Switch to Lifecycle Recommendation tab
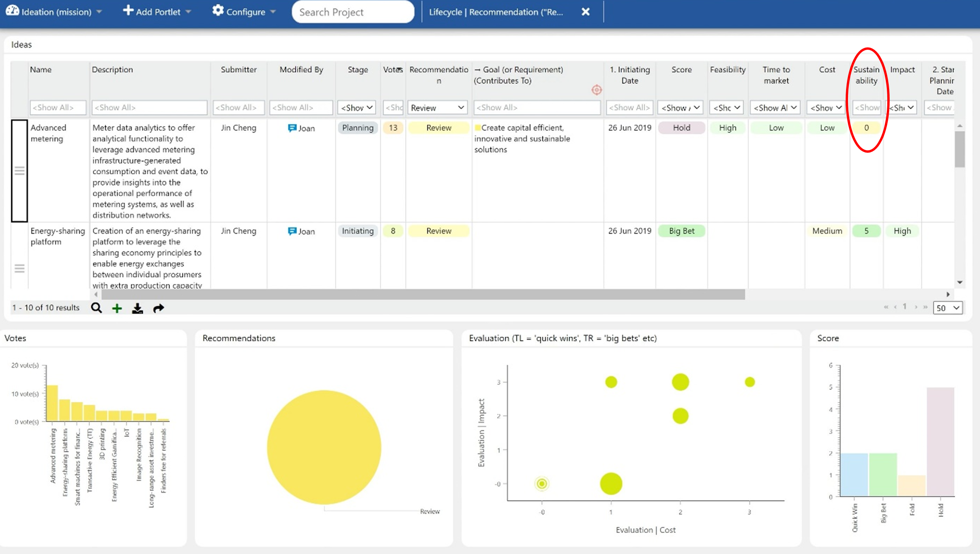This screenshot has width=980, height=554. [496, 12]
